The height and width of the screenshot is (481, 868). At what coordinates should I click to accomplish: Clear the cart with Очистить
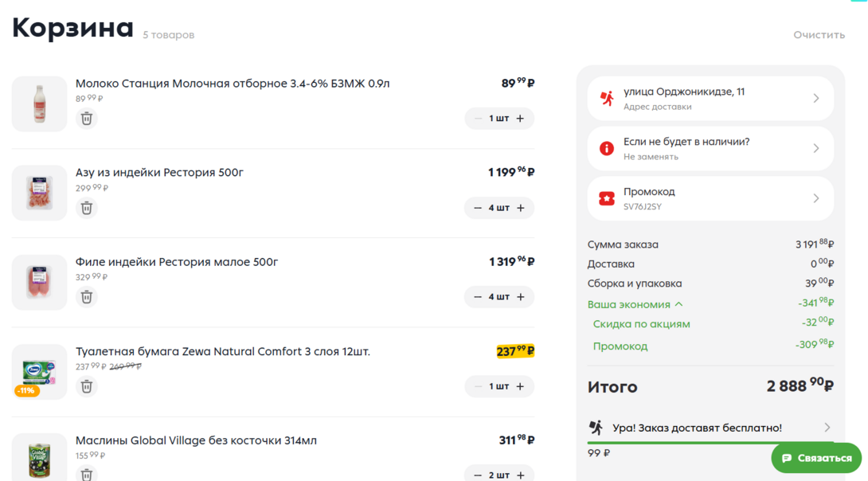pyautogui.click(x=819, y=34)
